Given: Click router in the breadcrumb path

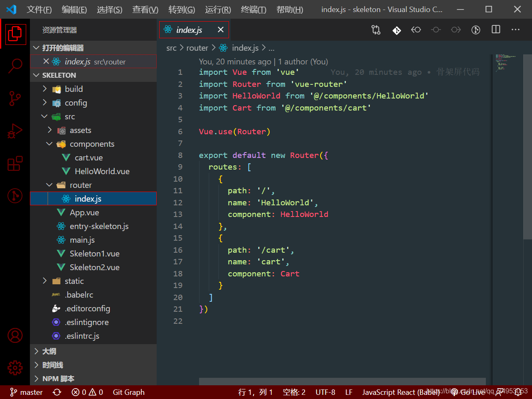Looking at the screenshot, I should click(x=197, y=48).
